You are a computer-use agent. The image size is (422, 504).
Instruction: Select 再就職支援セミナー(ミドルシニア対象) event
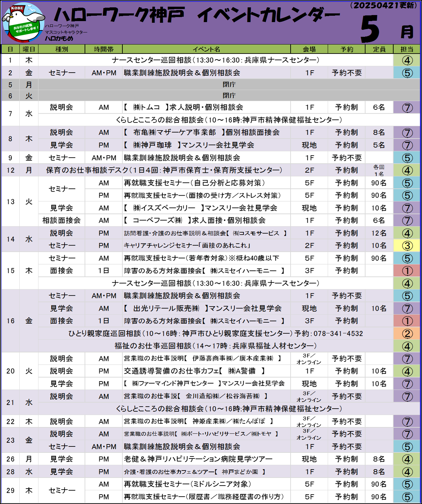tap(188, 484)
